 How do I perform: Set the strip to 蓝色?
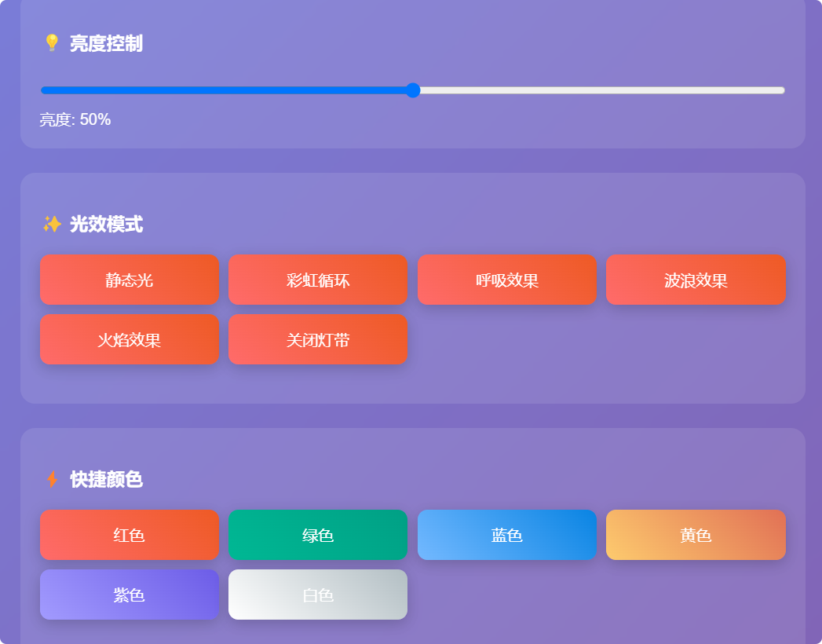[507, 535]
